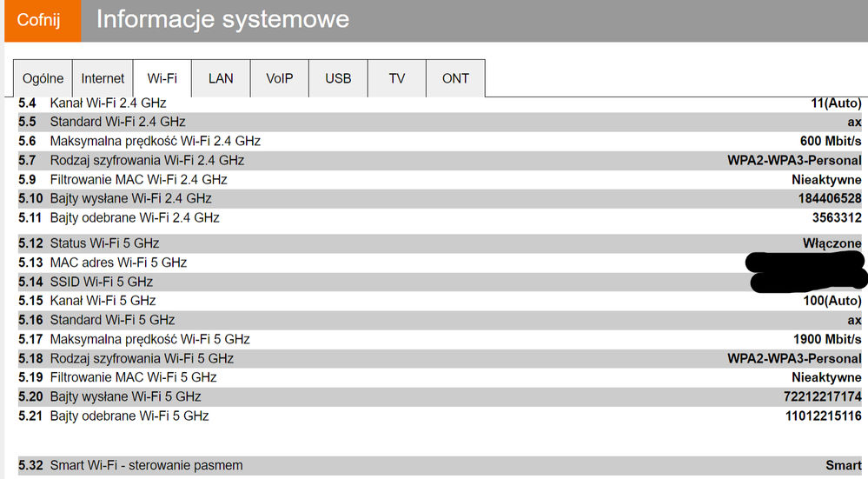Image resolution: width=868 pixels, height=479 pixels.
Task: Open the ONT tab
Action: pos(455,78)
